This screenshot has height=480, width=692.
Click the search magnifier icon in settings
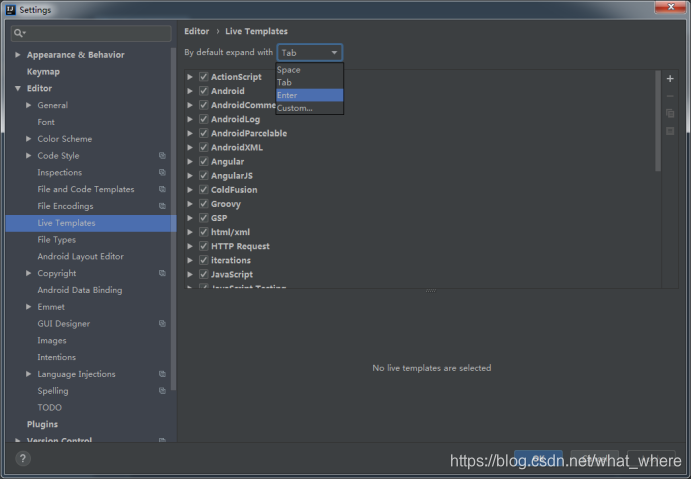19,33
